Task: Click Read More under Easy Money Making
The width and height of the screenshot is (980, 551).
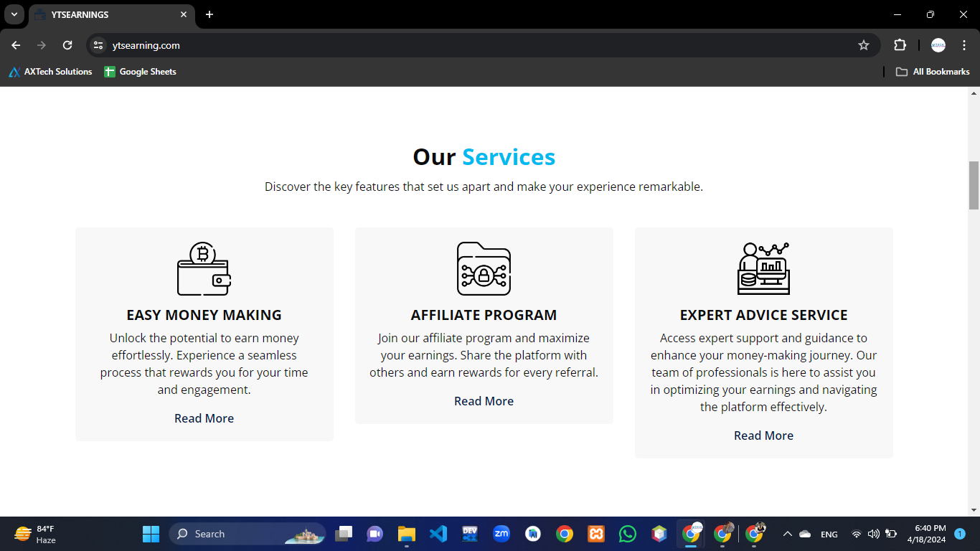Action: pos(204,418)
